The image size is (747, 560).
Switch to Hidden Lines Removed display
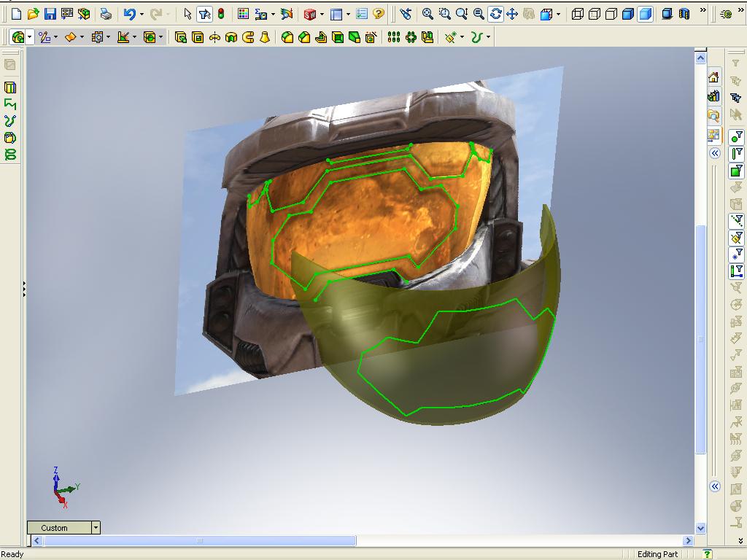click(x=611, y=14)
